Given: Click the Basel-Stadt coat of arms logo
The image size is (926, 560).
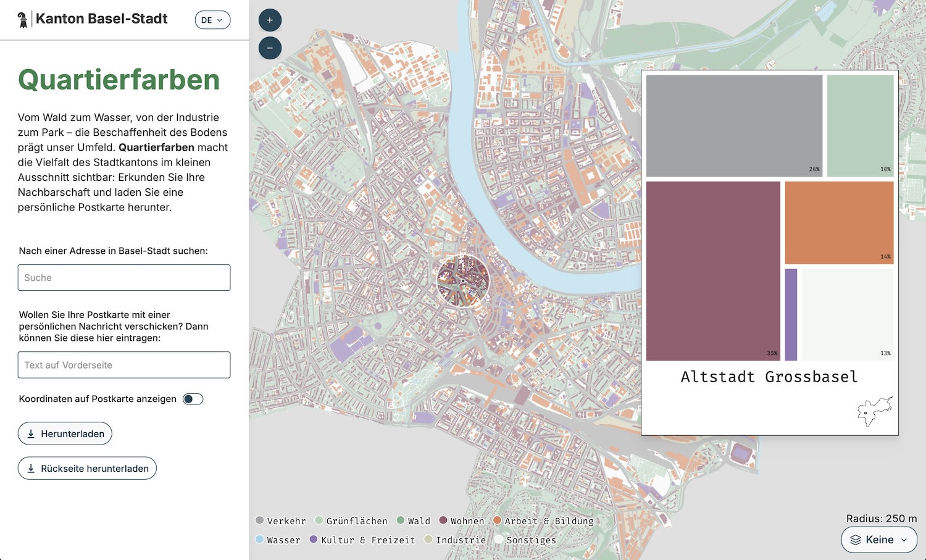Looking at the screenshot, I should click(23, 20).
